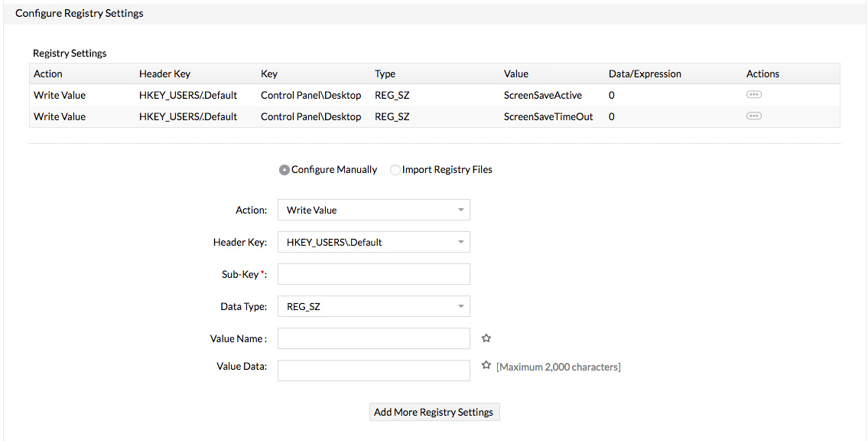Click the Maximum 2,000 characters hint
The width and height of the screenshot is (868, 441).
[559, 367]
